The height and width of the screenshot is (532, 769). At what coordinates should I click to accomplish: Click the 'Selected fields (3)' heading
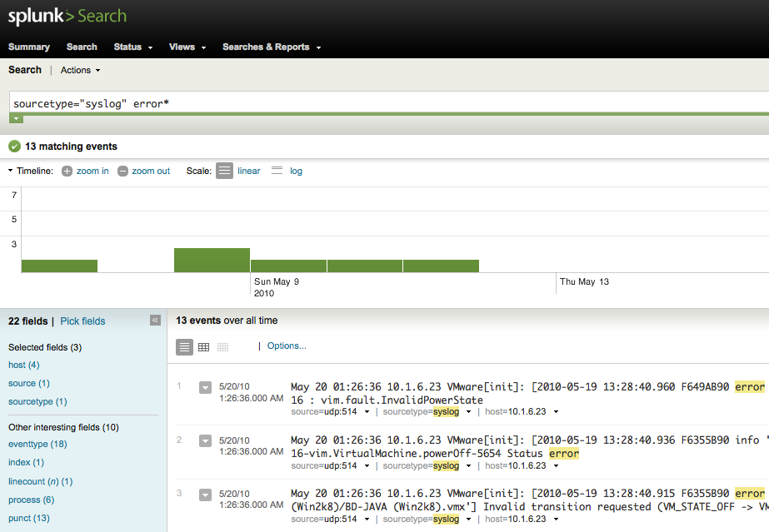coord(45,347)
